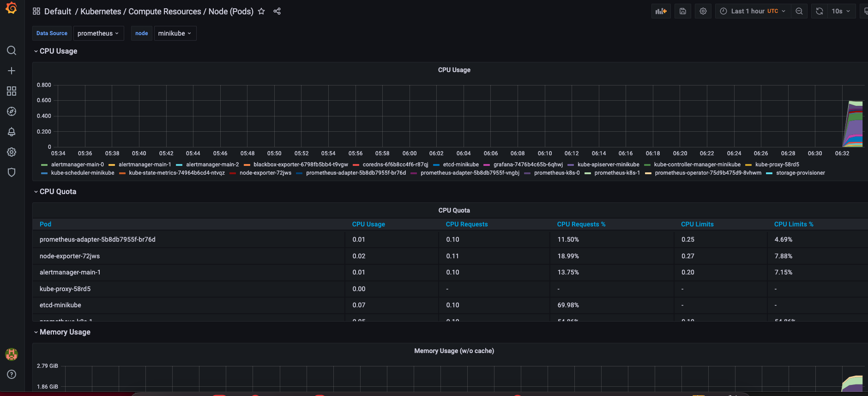Click the zoom out time range button

[799, 11]
